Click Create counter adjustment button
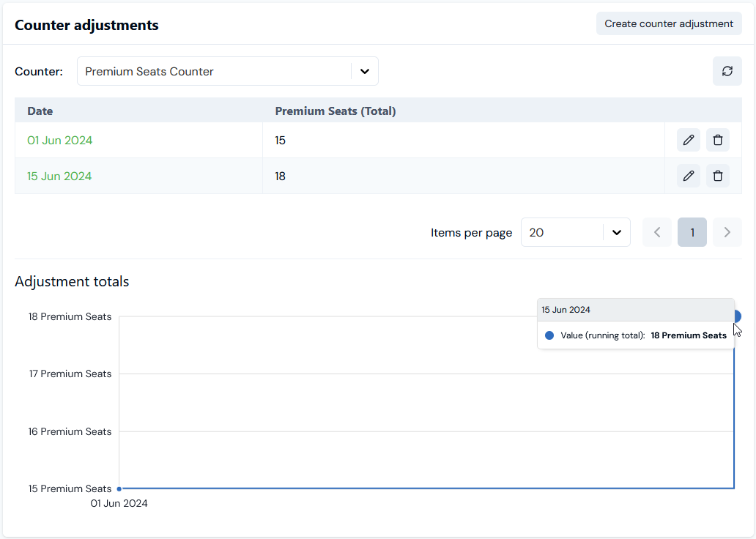Viewport: 756px width, 539px height. (x=669, y=23)
